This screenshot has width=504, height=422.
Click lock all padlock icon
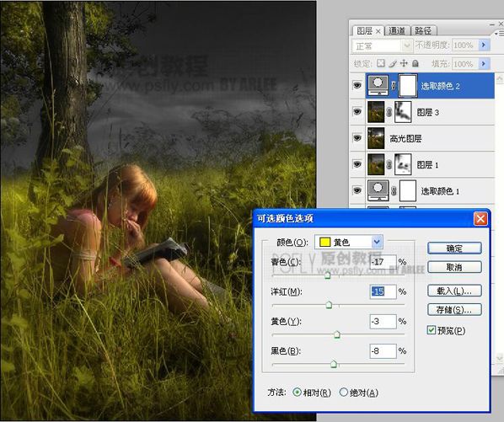coord(416,63)
